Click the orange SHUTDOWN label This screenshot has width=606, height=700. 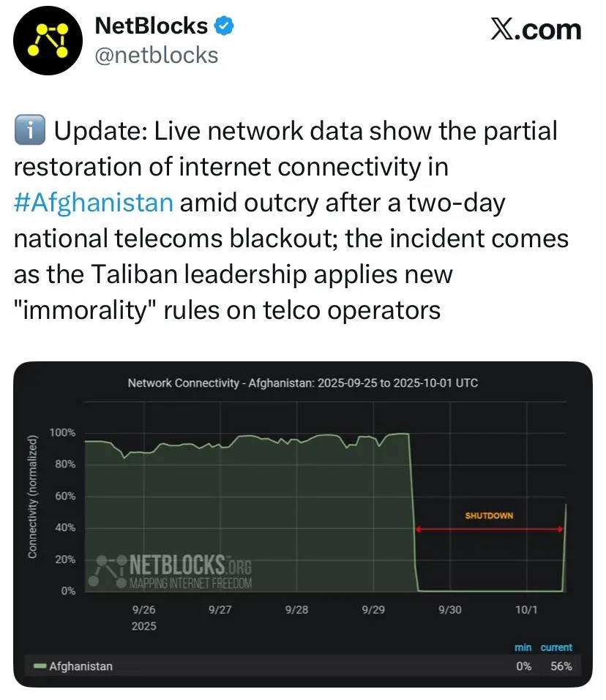click(489, 515)
